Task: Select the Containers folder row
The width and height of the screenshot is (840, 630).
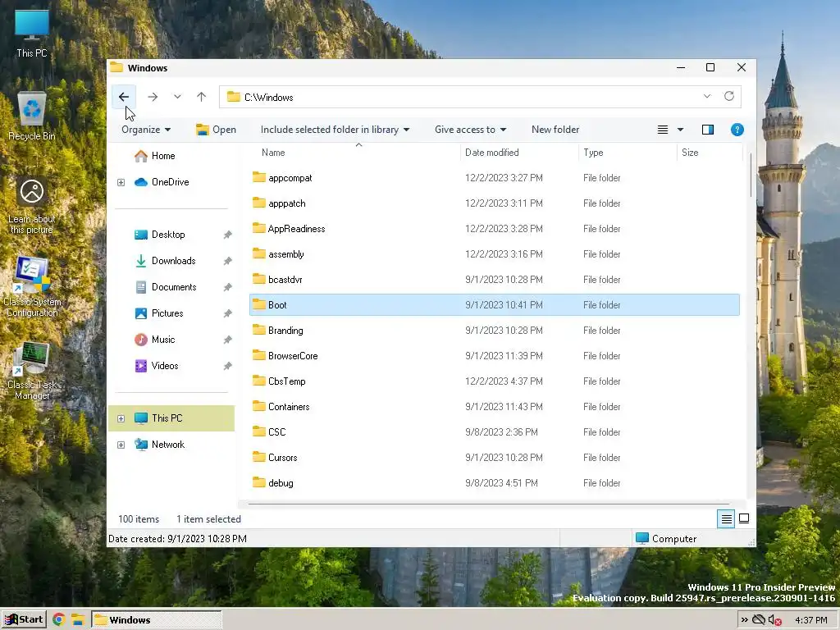Action: 495,407
